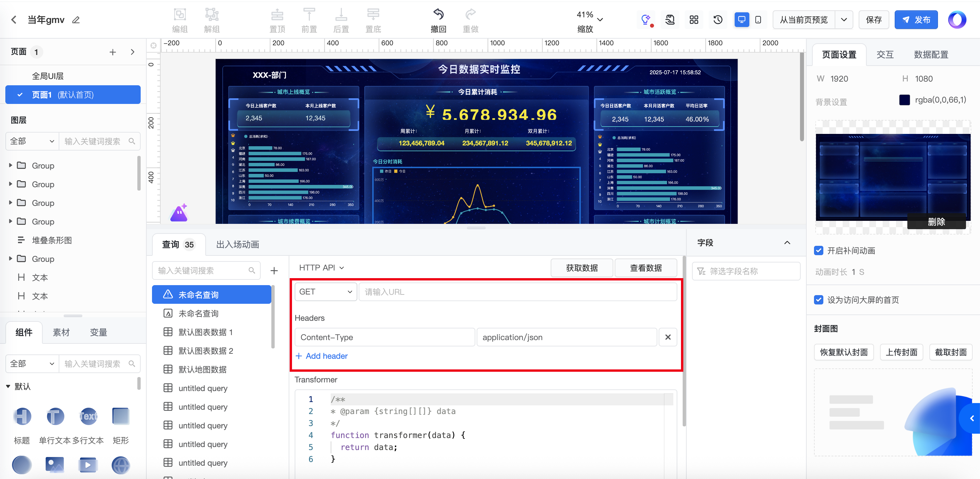The height and width of the screenshot is (479, 980).
Task: Open the HTTP API type dropdown
Action: tap(321, 267)
